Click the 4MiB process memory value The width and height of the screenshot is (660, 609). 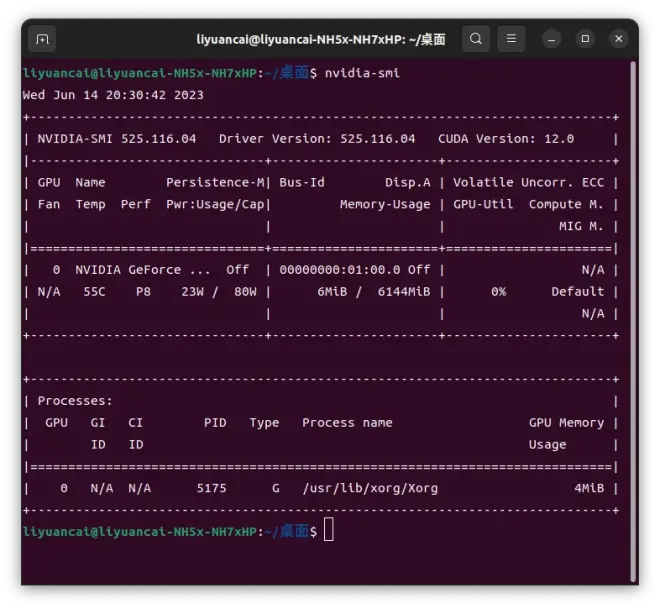pyautogui.click(x=589, y=489)
